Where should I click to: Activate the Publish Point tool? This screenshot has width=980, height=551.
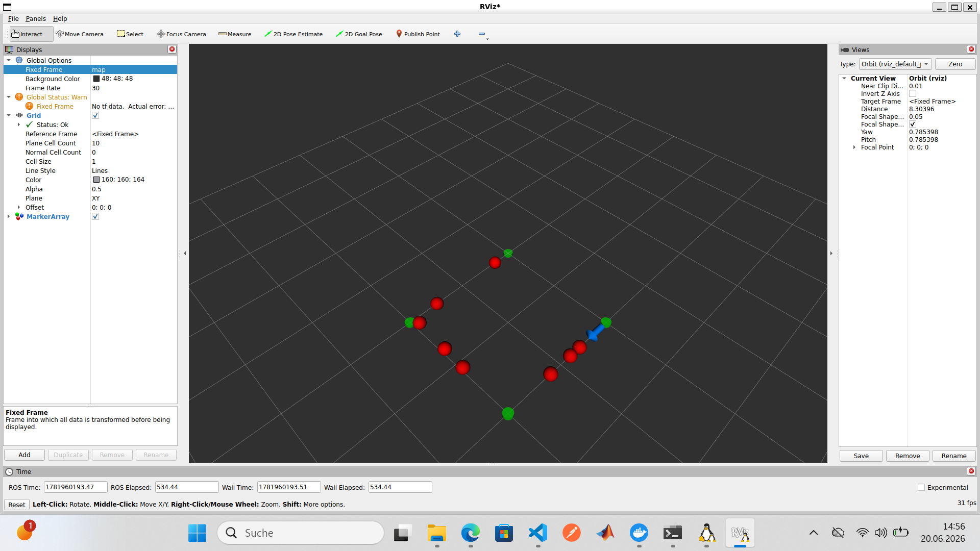click(418, 34)
